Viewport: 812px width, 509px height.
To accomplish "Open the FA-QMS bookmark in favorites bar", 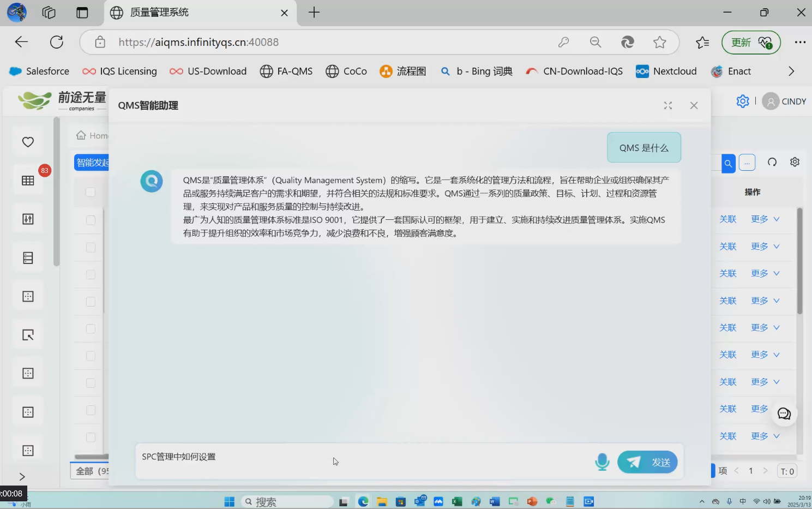I will (x=286, y=71).
